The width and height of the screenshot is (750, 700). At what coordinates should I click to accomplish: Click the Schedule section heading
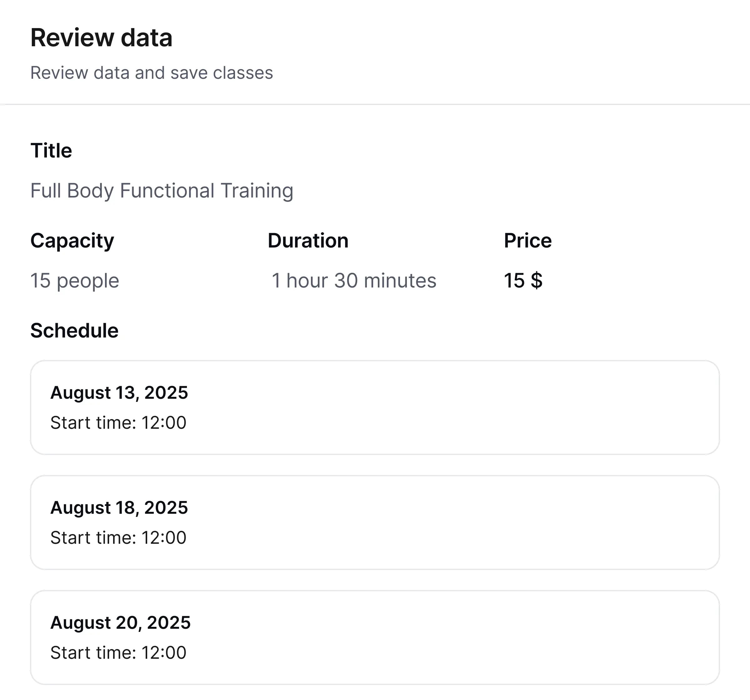point(74,331)
